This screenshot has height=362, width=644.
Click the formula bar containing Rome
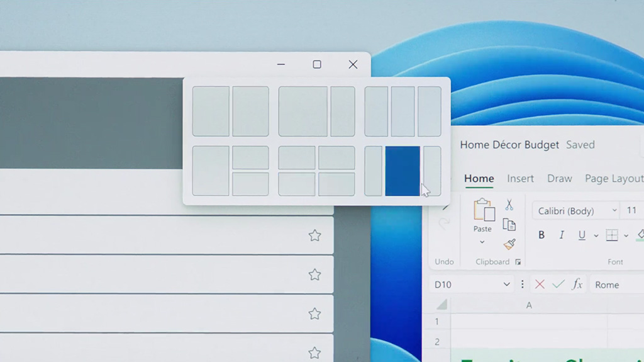click(x=617, y=285)
